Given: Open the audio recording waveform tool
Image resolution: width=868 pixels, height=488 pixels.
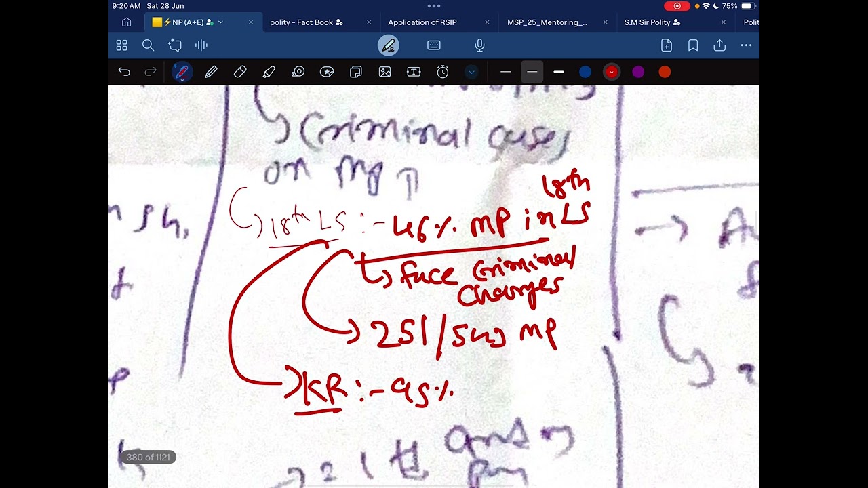Looking at the screenshot, I should 201,45.
